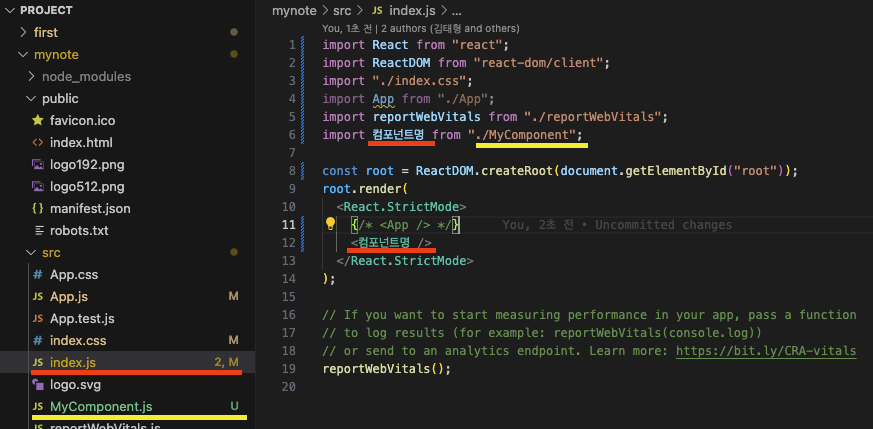Open the git authors CodeLens annotation
The image size is (873, 429).
click(420, 28)
